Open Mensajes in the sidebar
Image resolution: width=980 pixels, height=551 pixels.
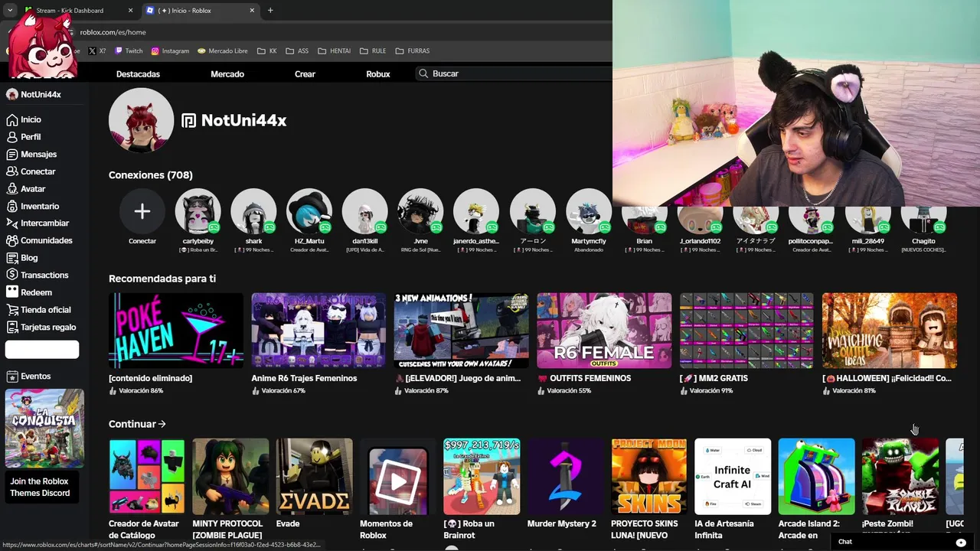coord(31,154)
